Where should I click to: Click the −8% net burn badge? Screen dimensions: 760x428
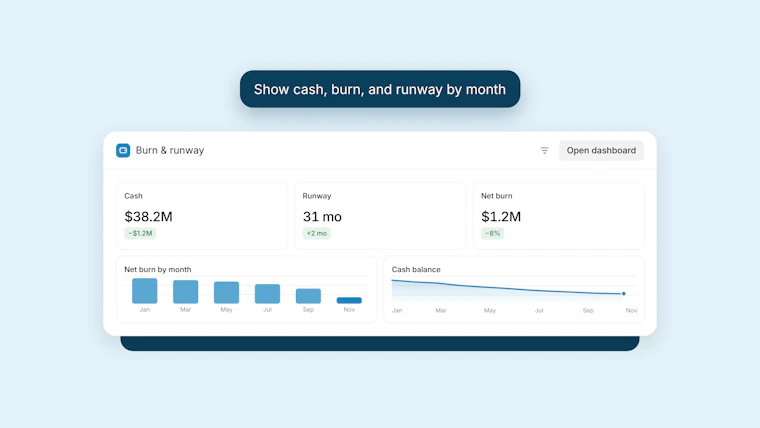click(x=492, y=233)
